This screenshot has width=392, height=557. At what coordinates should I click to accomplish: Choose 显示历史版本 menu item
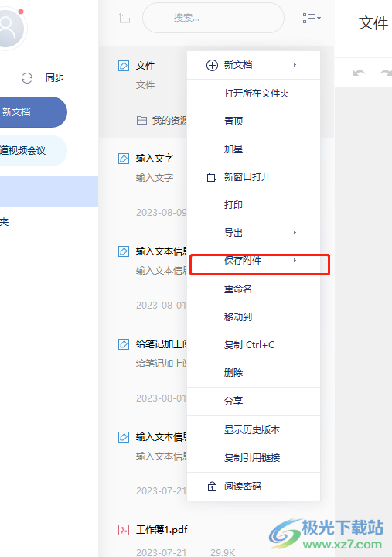254,430
